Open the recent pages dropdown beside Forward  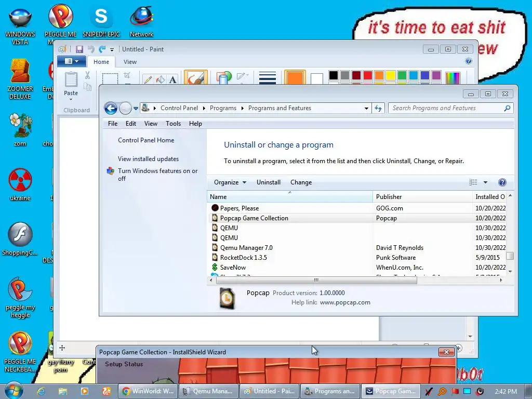click(136, 108)
